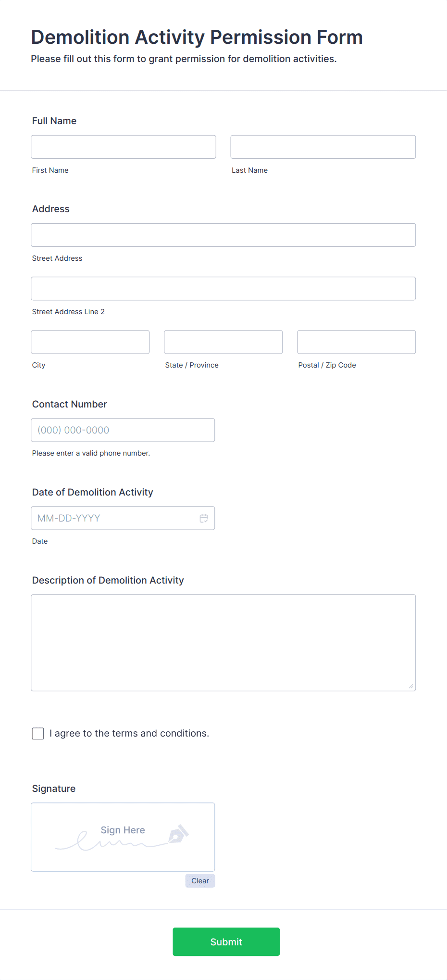Open the calendar date picker icon
This screenshot has height=980, width=447.
coord(204,518)
